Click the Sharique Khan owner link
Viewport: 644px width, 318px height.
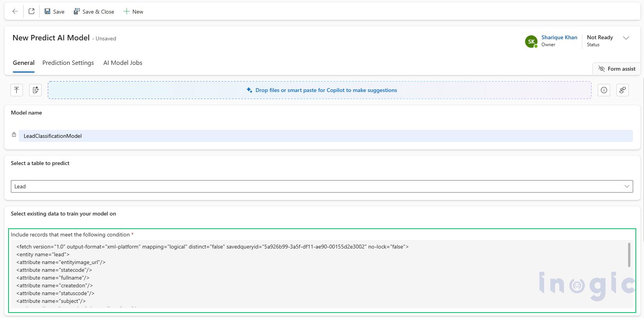tap(559, 37)
